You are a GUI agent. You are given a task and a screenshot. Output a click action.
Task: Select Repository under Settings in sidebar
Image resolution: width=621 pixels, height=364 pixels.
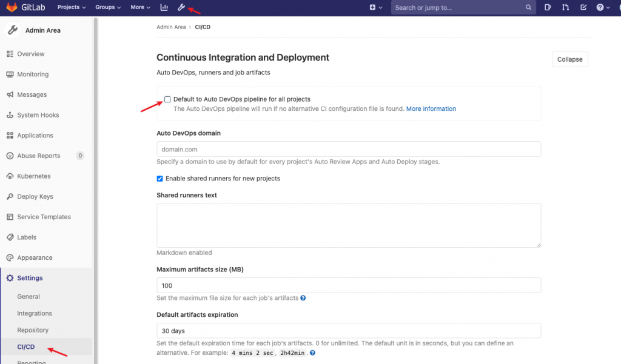click(x=33, y=330)
